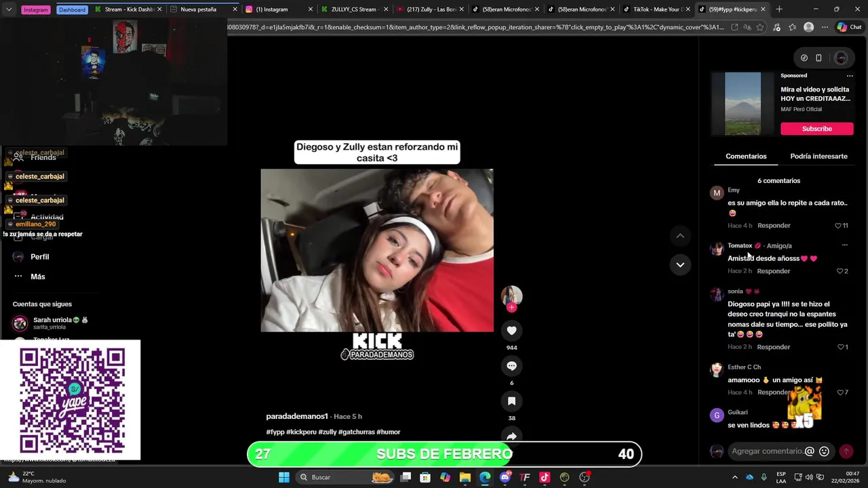Viewport: 868px width, 488px height.
Task: Open the weather widget in taskbar
Action: pyautogui.click(x=37, y=477)
